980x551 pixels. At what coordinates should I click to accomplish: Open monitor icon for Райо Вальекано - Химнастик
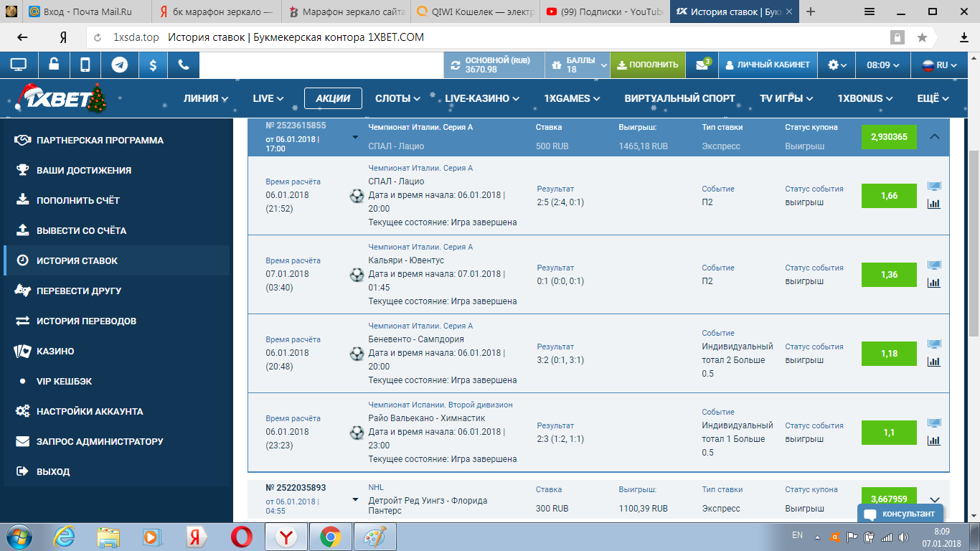[x=934, y=423]
